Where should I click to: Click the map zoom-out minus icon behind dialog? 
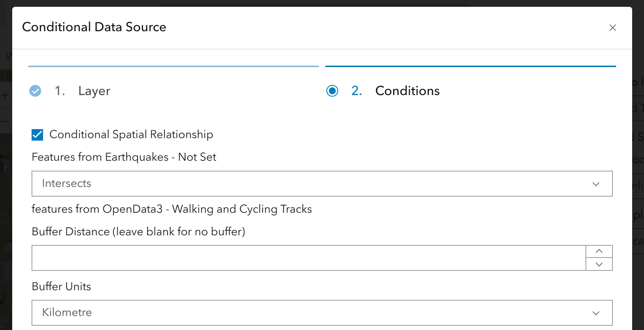(4, 121)
